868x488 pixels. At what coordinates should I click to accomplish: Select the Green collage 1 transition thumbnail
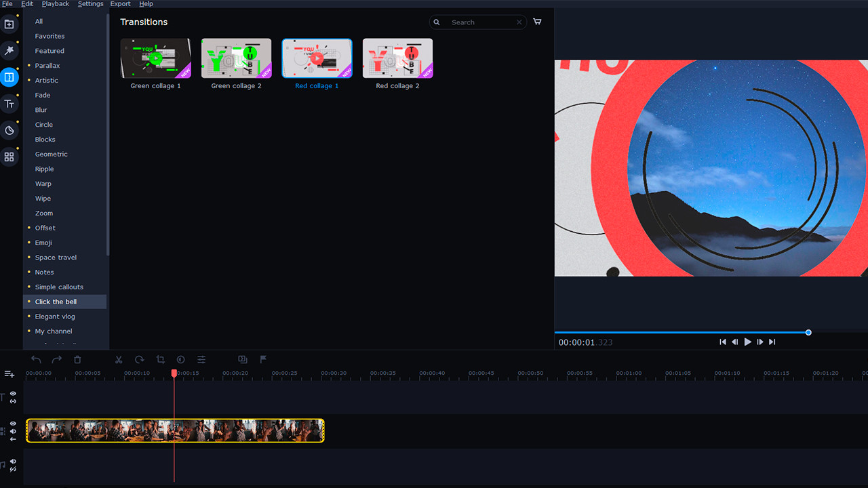[155, 58]
